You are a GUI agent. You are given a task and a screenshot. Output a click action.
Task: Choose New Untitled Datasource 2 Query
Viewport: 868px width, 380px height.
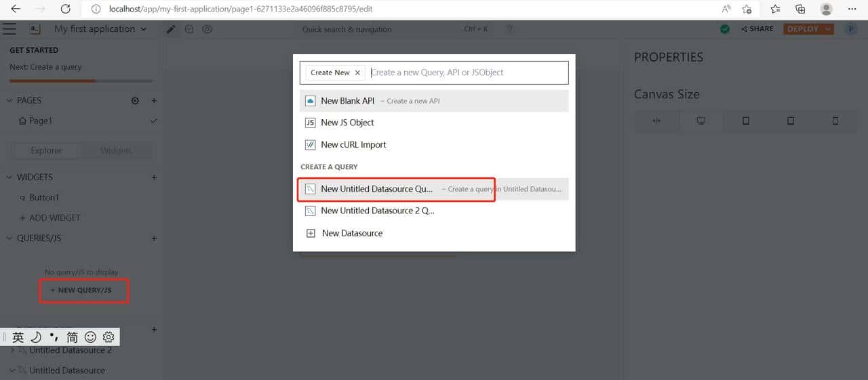click(x=378, y=211)
